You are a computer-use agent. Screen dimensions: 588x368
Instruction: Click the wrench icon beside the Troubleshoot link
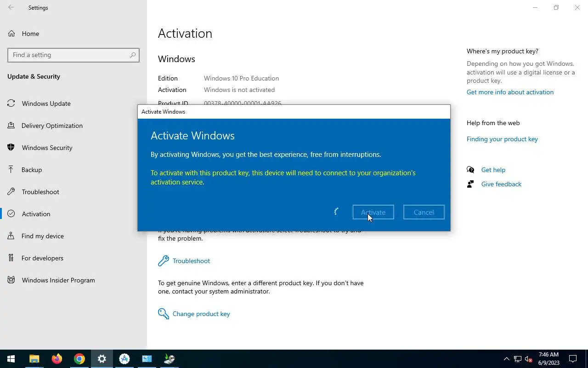tap(163, 261)
